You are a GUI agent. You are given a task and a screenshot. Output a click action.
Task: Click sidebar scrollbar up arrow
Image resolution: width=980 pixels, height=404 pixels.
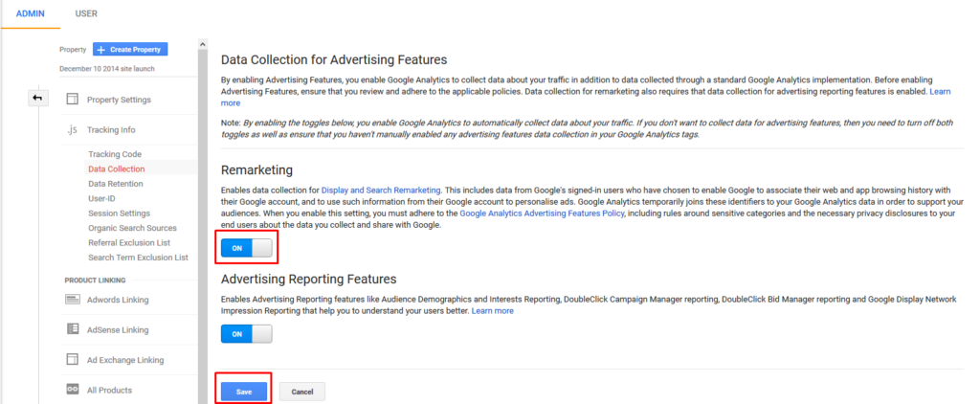(x=202, y=44)
